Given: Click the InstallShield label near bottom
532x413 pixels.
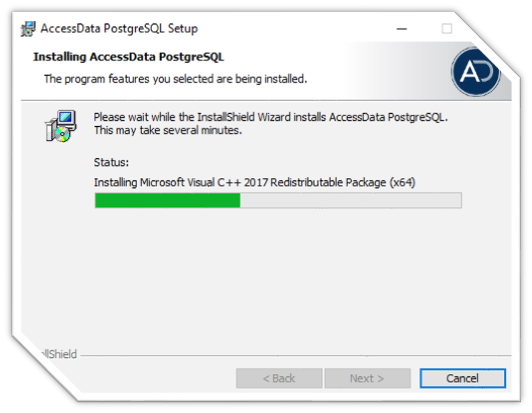Looking at the screenshot, I should click(59, 354).
